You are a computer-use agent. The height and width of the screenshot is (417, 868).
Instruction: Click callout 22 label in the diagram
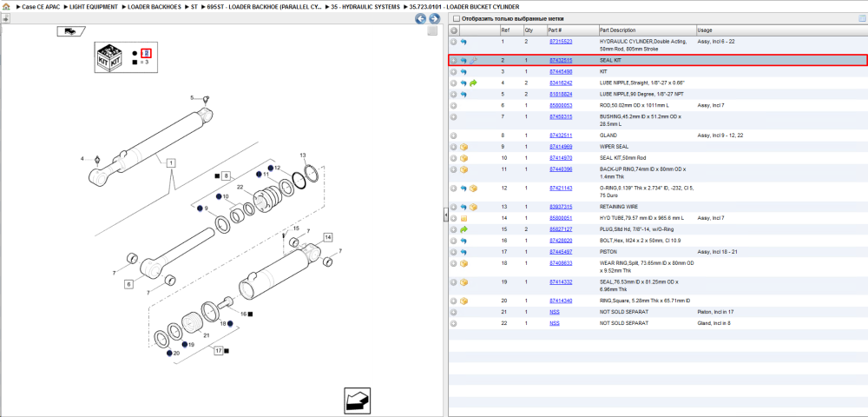[240, 187]
